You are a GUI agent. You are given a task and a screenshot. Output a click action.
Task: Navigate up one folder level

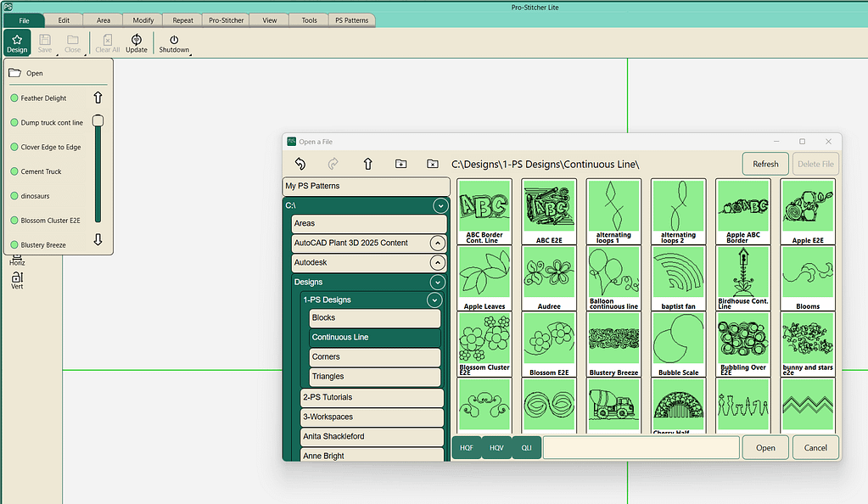coord(367,164)
